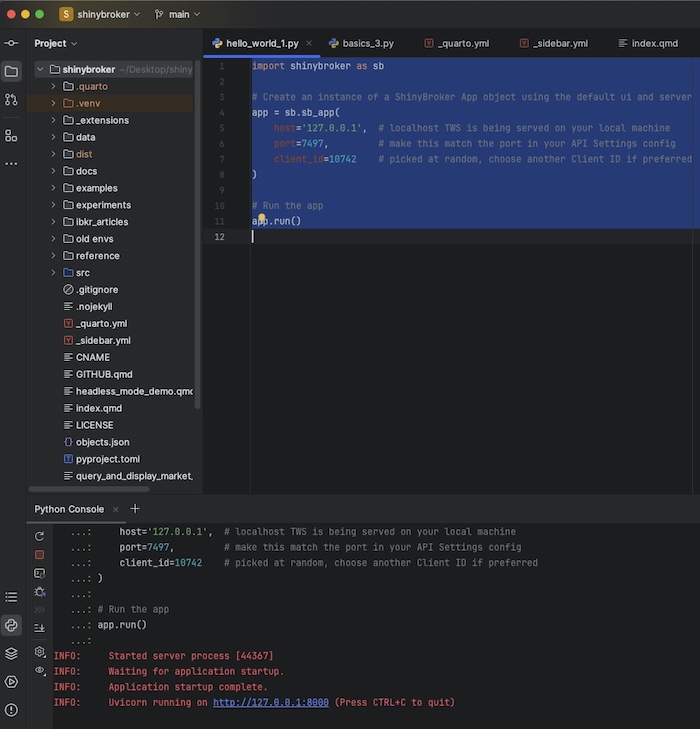
Task: Rerun the Python console
Action: 40,536
